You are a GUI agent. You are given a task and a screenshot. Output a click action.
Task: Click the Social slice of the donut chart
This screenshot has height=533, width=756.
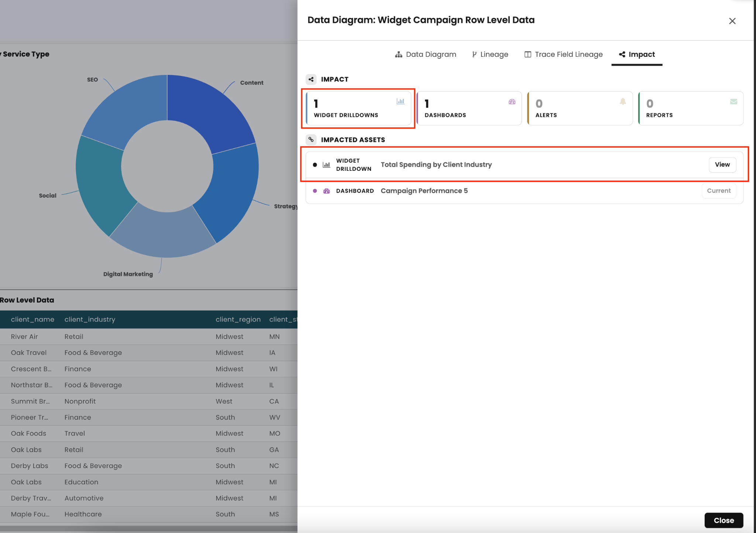tap(102, 184)
